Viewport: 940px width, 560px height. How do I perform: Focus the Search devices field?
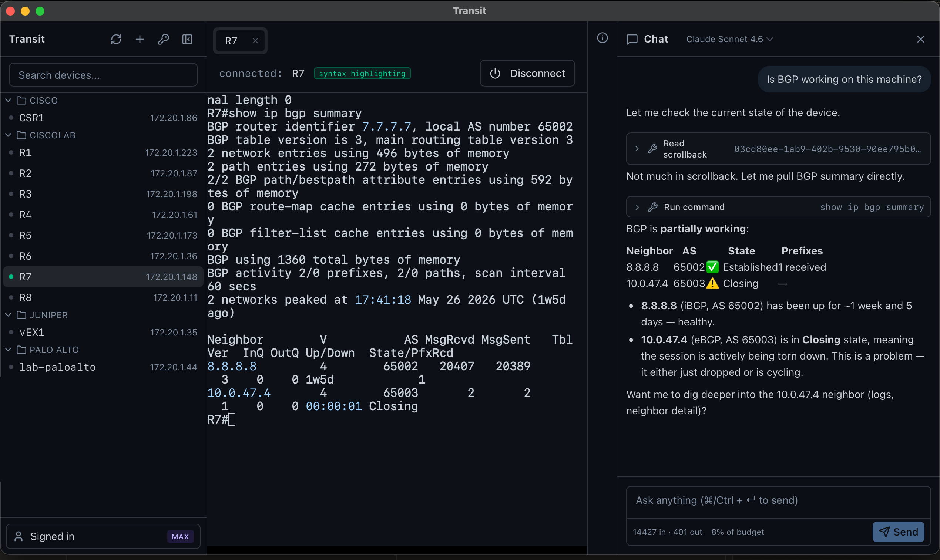coord(103,75)
